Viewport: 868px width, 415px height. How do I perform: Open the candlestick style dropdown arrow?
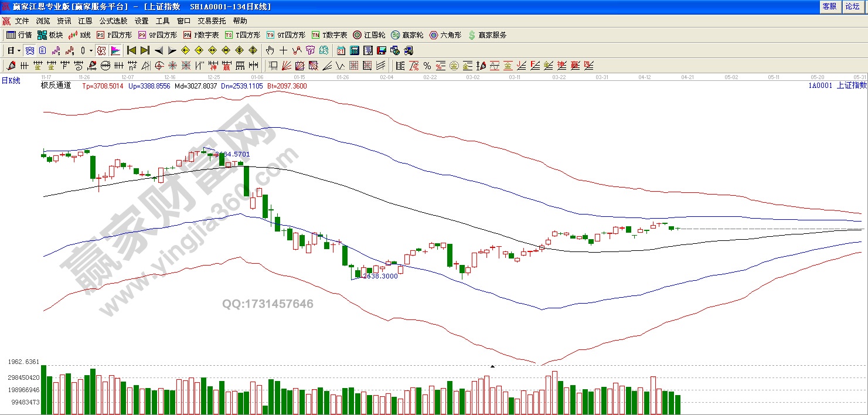point(91,50)
